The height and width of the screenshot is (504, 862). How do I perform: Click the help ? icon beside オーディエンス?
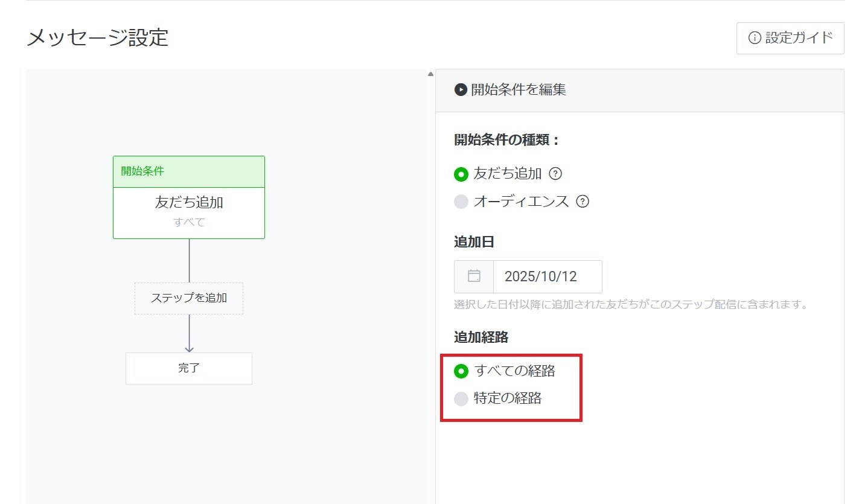tap(583, 201)
